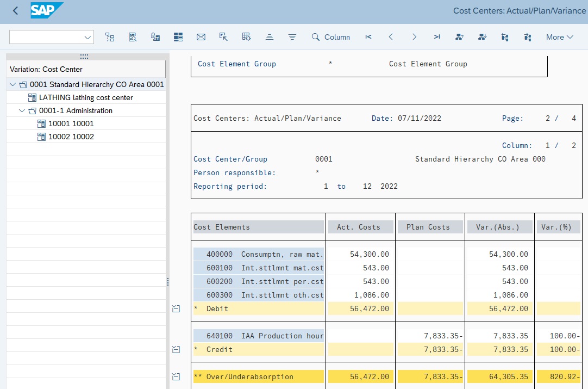Click the sort ascending icon
588x389 pixels.
270,37
